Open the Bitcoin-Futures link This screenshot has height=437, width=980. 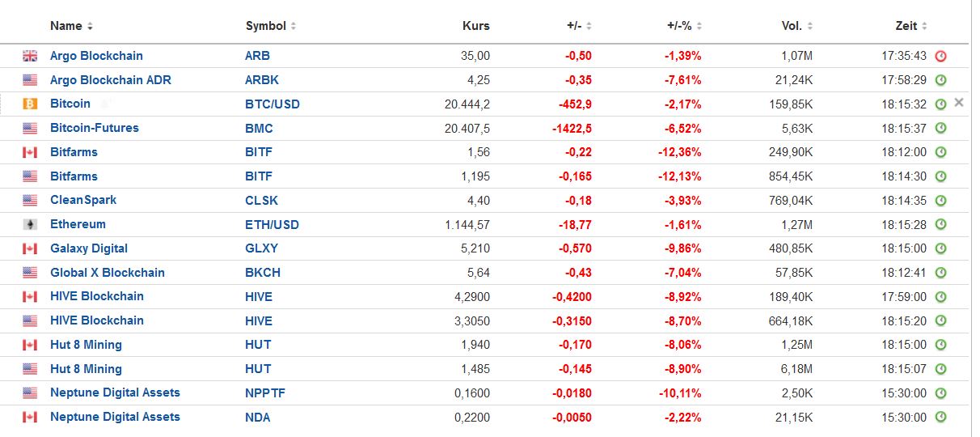click(x=94, y=128)
